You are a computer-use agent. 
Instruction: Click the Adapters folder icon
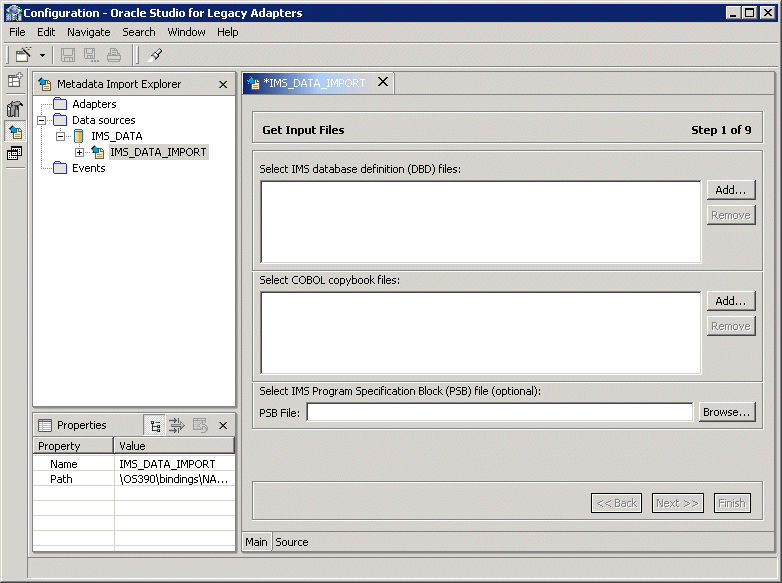tap(60, 104)
